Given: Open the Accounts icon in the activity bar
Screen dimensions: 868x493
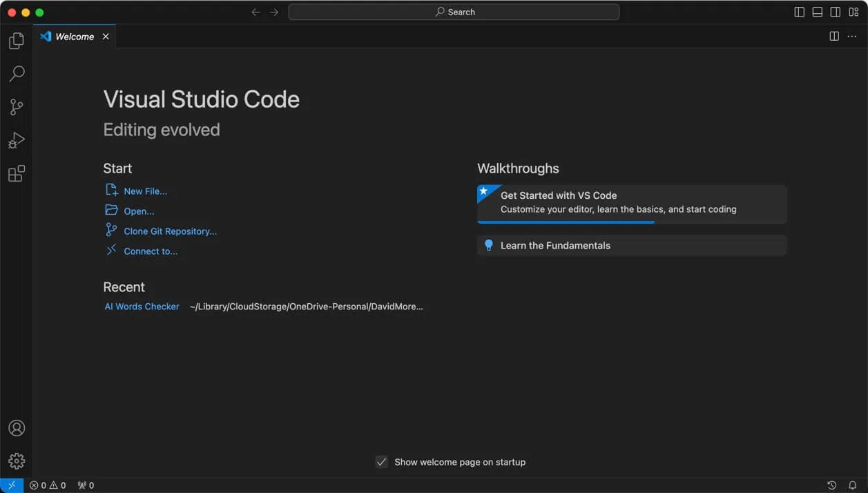Looking at the screenshot, I should pyautogui.click(x=15, y=427).
